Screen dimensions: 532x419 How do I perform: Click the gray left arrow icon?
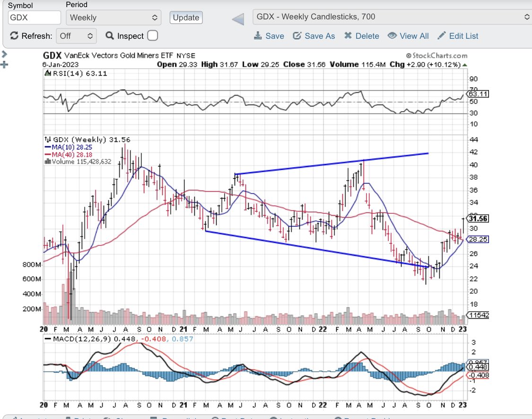click(x=238, y=19)
